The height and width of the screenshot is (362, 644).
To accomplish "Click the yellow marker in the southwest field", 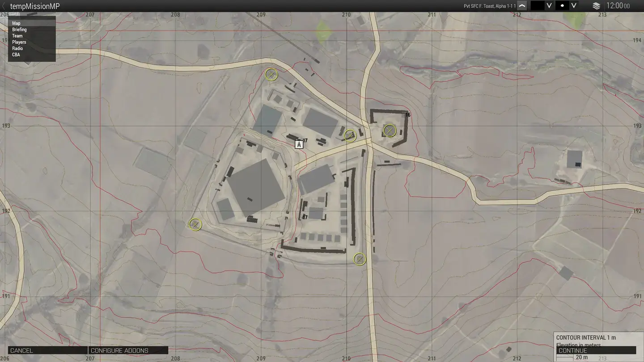I will pyautogui.click(x=195, y=225).
